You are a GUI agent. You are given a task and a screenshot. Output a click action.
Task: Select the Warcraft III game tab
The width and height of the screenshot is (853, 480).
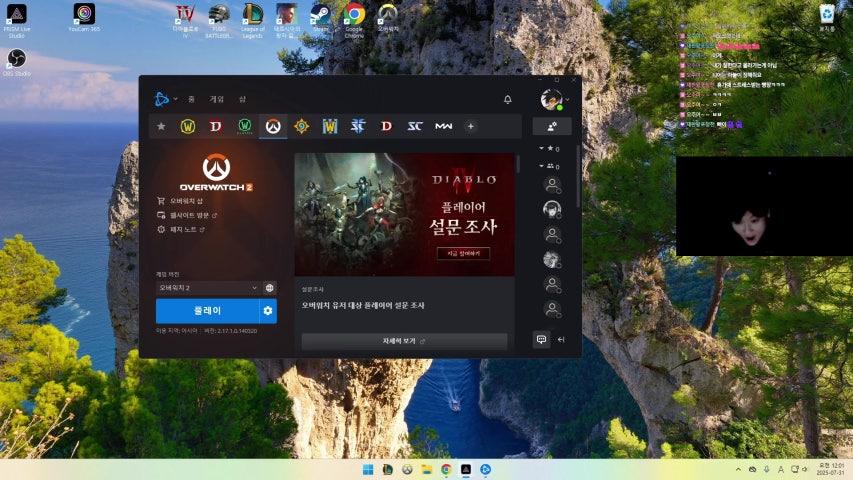[x=330, y=126]
